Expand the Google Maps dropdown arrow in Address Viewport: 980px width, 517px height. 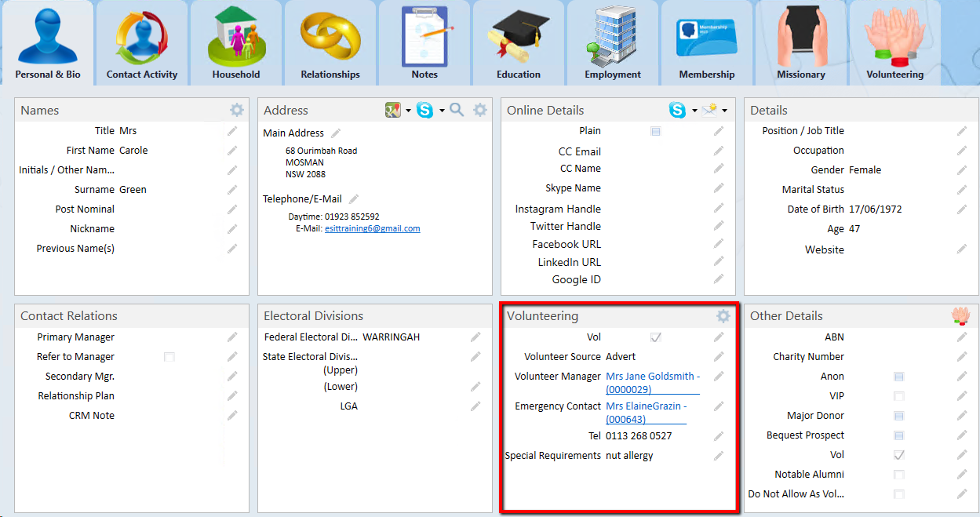(x=409, y=111)
